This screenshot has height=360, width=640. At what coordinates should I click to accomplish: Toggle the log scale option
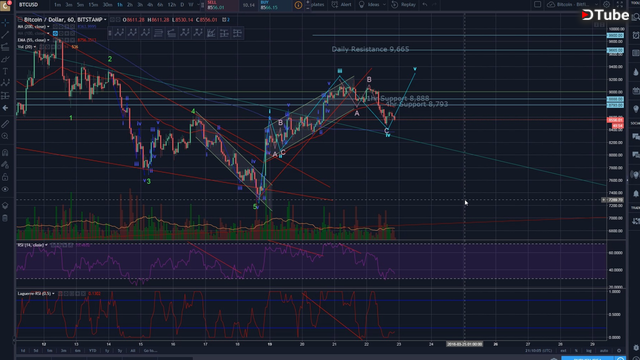click(x=589, y=351)
